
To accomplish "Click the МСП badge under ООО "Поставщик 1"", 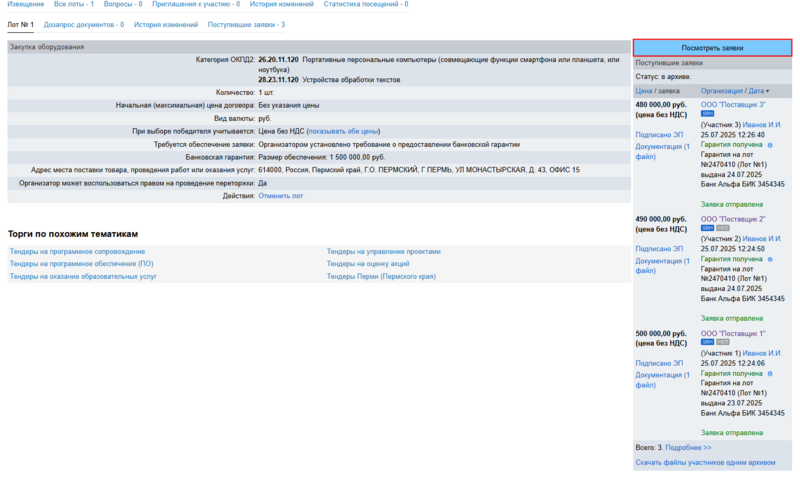I will tap(723, 342).
